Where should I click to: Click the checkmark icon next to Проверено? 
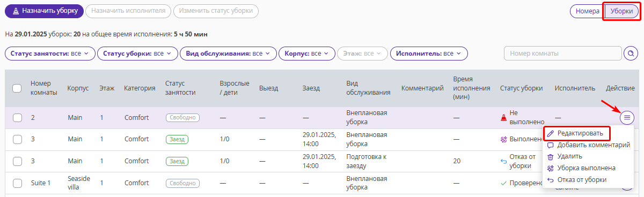(x=503, y=183)
